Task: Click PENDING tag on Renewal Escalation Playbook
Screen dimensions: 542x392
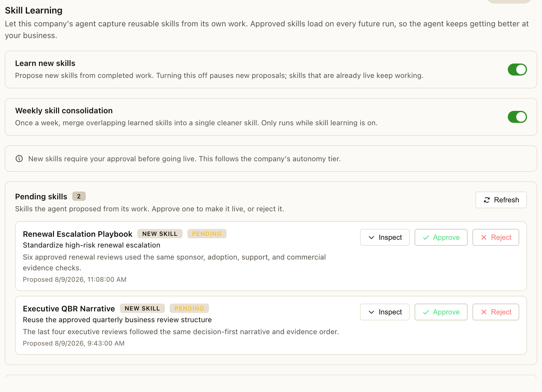Action: [207, 234]
